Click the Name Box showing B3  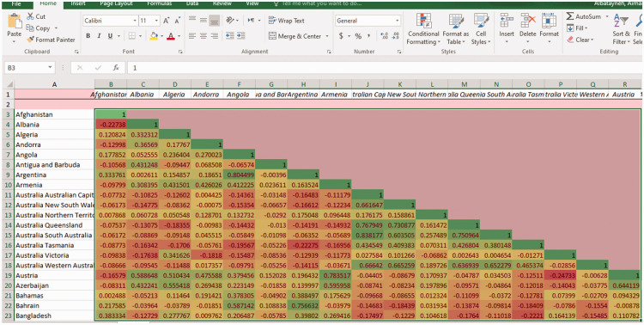pyautogui.click(x=26, y=67)
